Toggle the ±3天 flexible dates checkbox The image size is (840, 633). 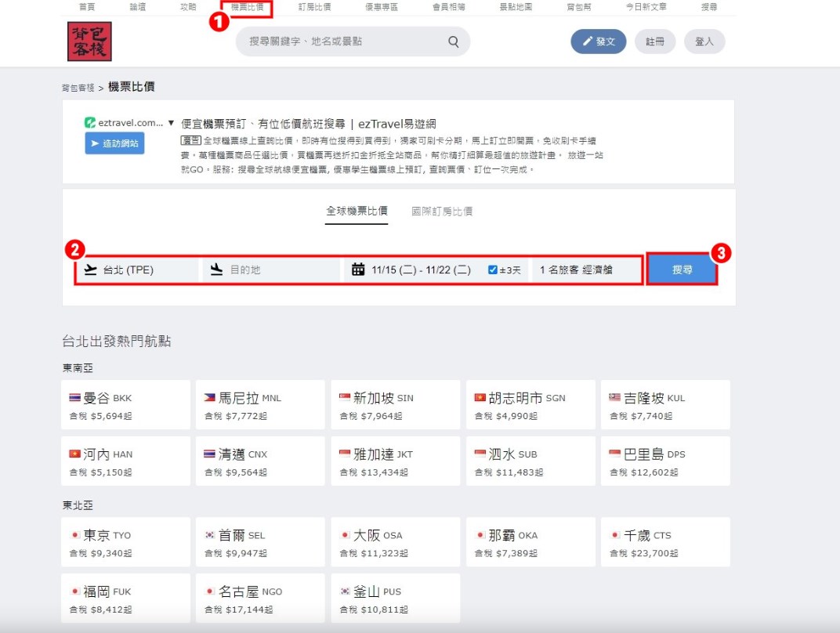pos(493,269)
